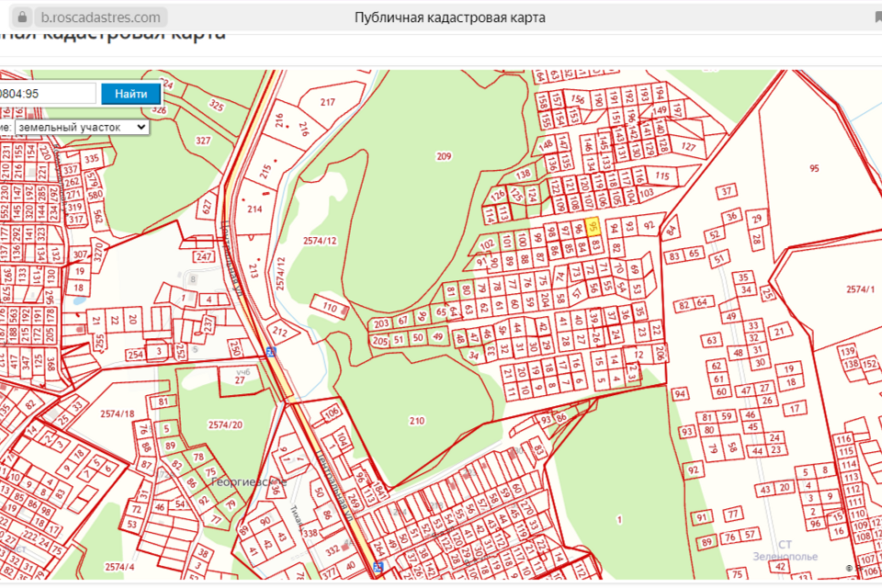882x588 pixels.
Task: Choose parcel 327 near the search box
Action: tap(202, 141)
